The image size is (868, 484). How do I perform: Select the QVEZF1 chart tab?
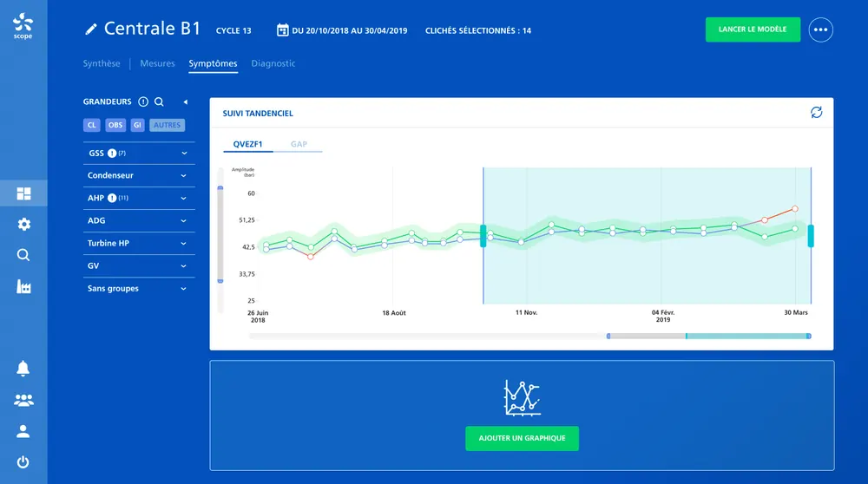click(x=247, y=144)
